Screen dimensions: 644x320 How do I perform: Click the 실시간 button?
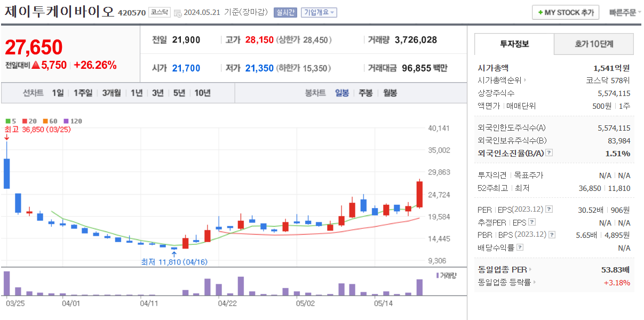pos(285,12)
